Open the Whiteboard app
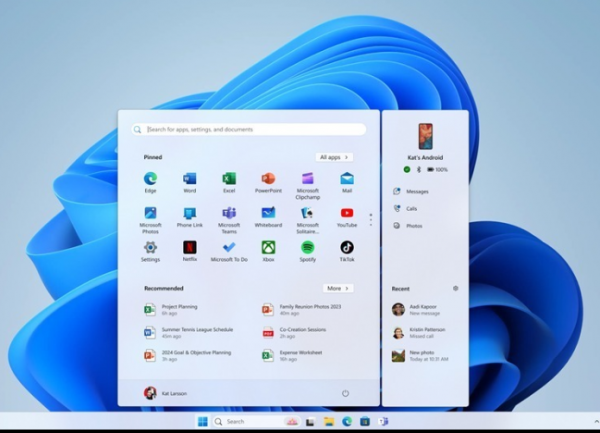Image resolution: width=600 pixels, height=433 pixels. pyautogui.click(x=268, y=217)
